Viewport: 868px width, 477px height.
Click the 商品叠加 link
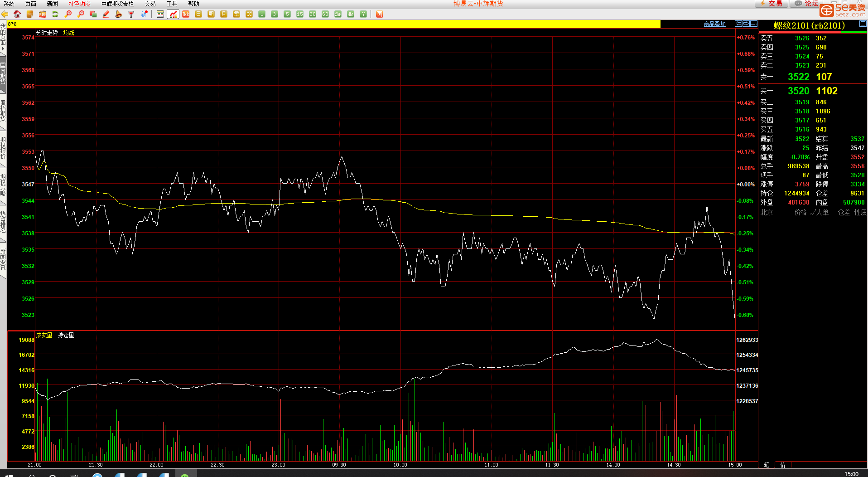(714, 24)
